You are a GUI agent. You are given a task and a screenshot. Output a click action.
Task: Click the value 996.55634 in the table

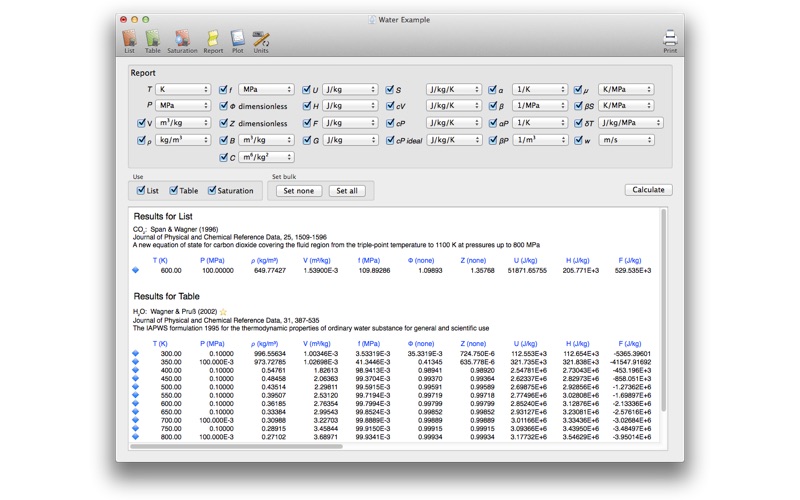pos(270,354)
